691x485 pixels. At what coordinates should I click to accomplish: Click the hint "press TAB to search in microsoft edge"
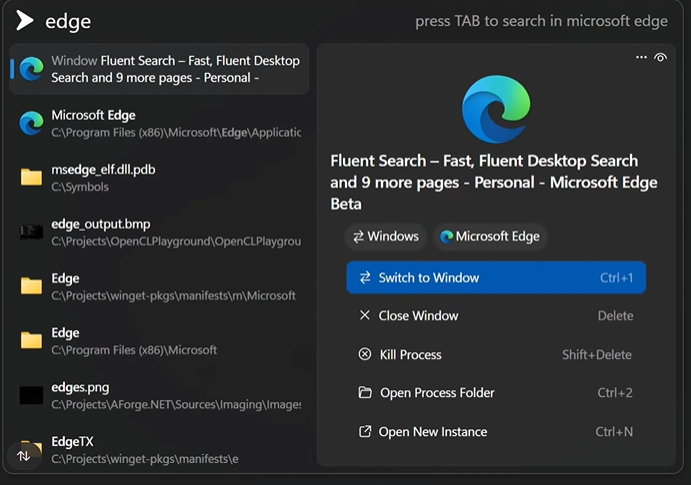(x=541, y=21)
